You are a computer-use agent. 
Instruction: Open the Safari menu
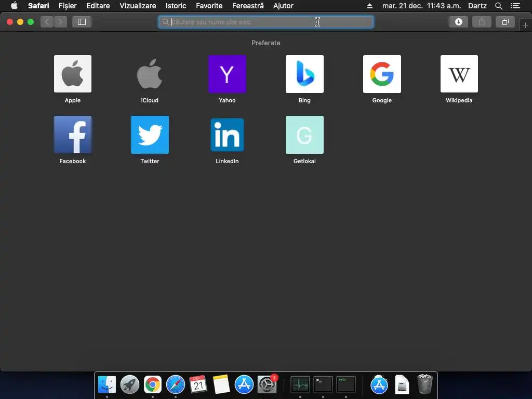click(38, 6)
